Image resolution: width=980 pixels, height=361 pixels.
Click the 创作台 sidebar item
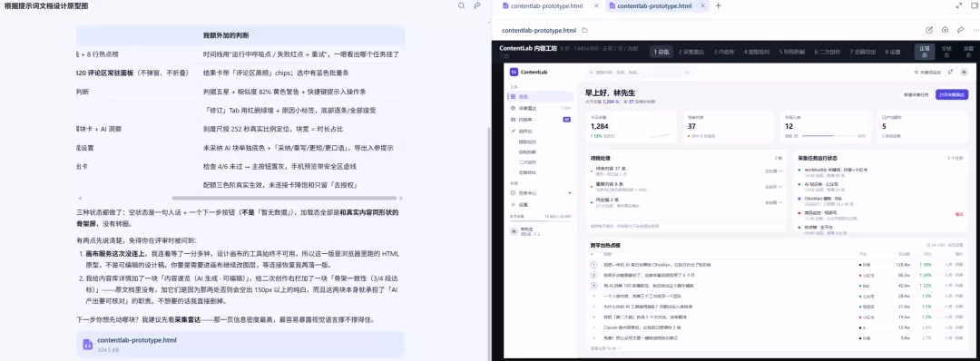click(x=540, y=132)
